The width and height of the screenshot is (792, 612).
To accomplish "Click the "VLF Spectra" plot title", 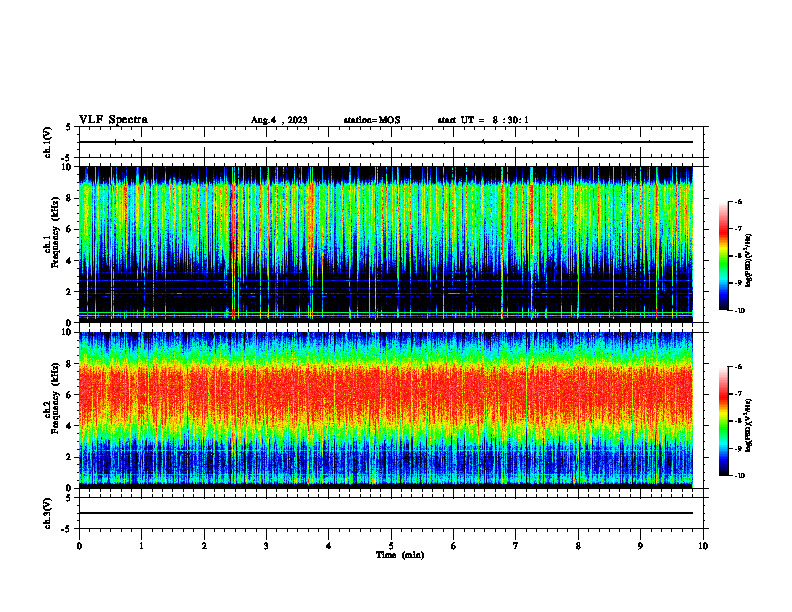I will 113,120.
